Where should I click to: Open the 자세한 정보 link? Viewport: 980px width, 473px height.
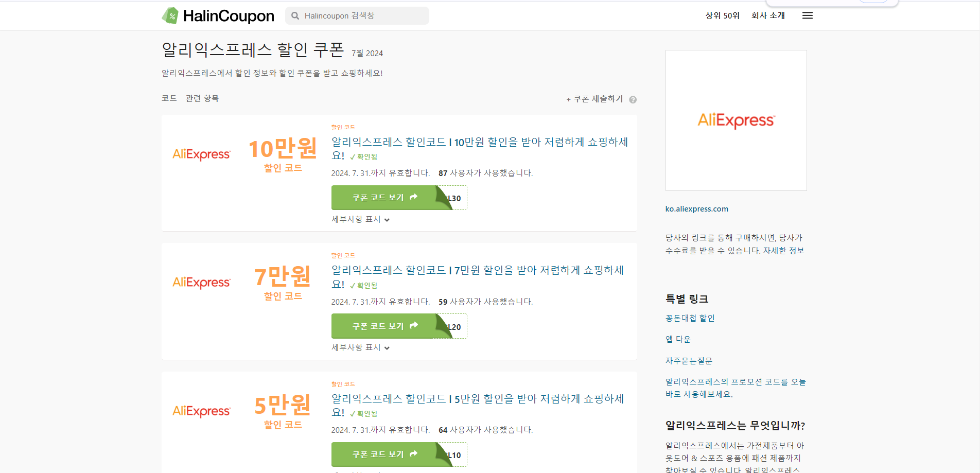coord(783,251)
